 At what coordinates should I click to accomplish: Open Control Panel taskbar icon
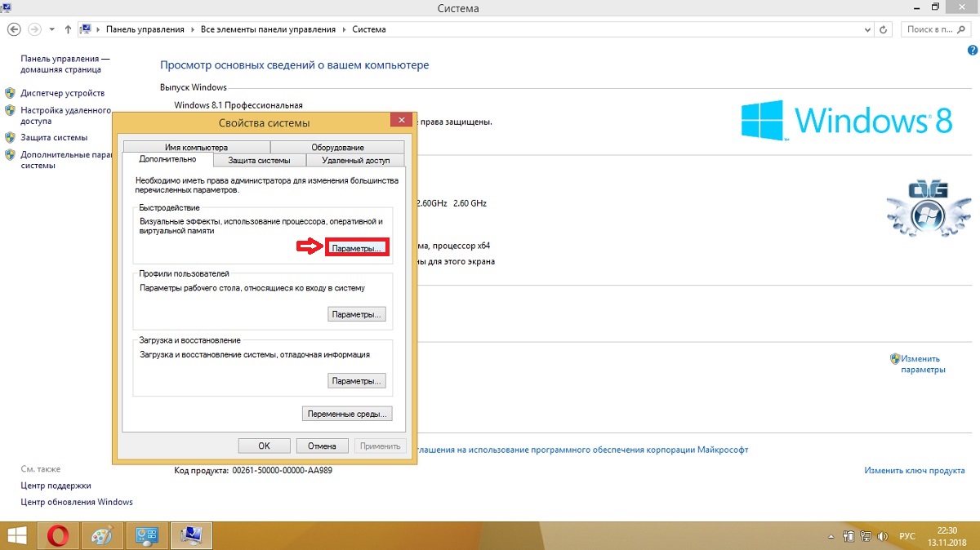tap(146, 535)
